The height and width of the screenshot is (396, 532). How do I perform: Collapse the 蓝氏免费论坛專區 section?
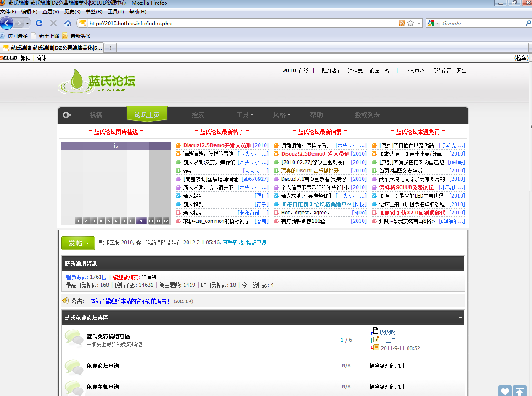click(461, 317)
